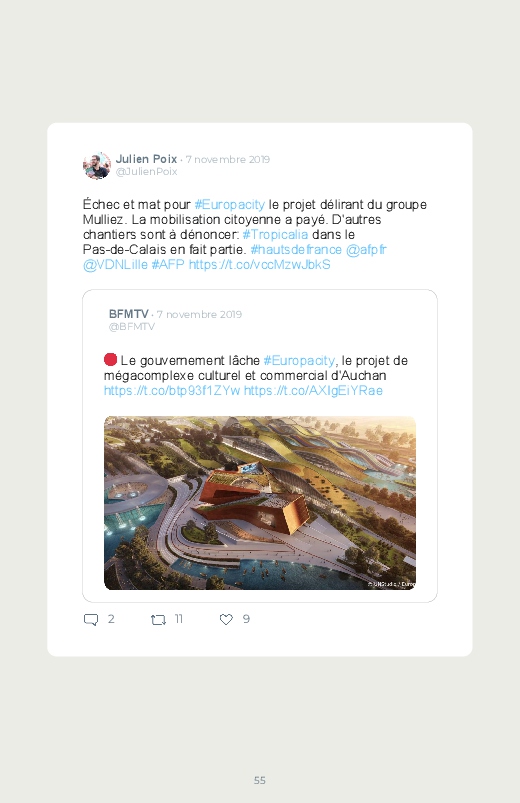The height and width of the screenshot is (803, 520).
Task: Open the #Tropicalia hashtag
Action: (x=275, y=235)
